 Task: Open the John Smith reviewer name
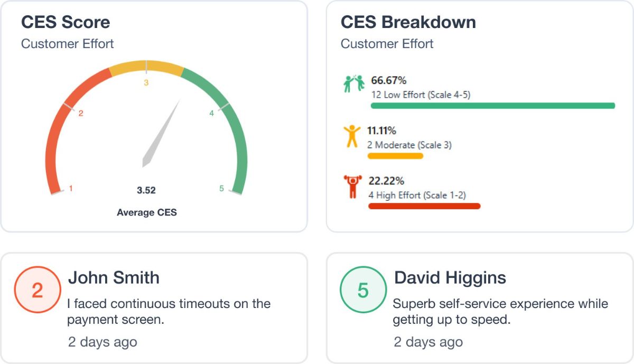pyautogui.click(x=114, y=277)
